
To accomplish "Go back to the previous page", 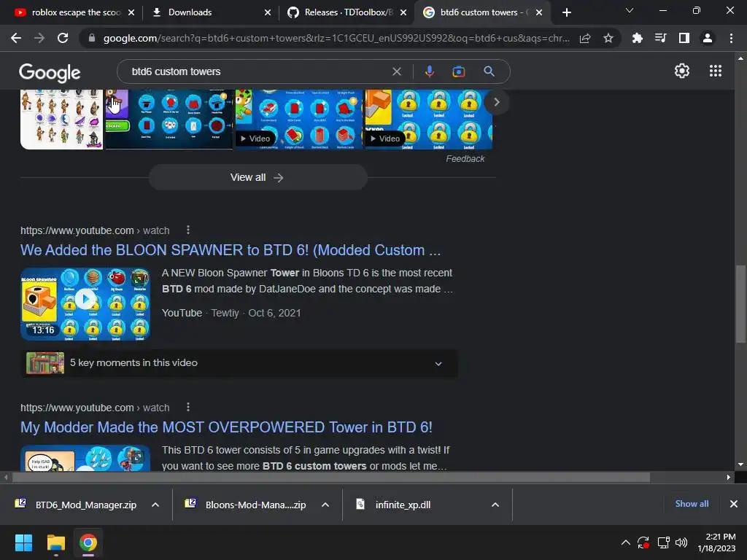I will click(x=16, y=38).
